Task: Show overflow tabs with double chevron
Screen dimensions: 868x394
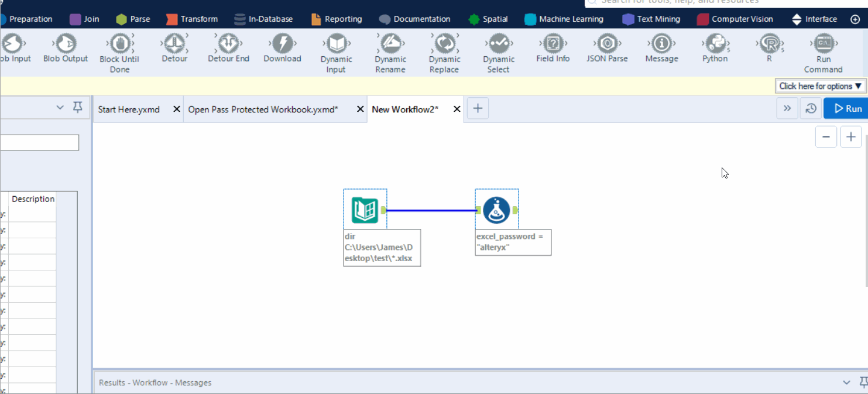Action: (787, 108)
